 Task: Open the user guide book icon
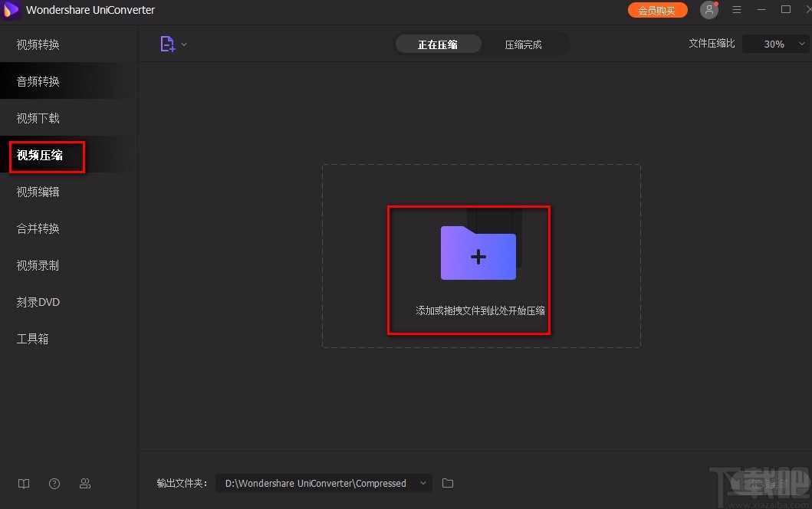coord(23,484)
